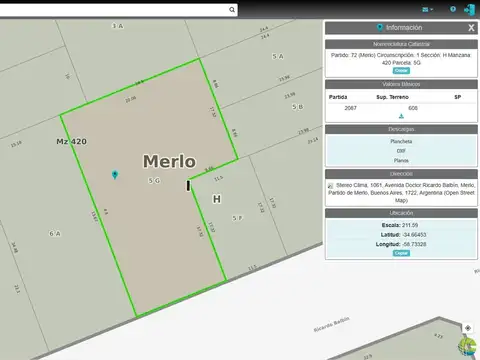Download the Plancheta file
480x360 pixels.
pyautogui.click(x=401, y=141)
